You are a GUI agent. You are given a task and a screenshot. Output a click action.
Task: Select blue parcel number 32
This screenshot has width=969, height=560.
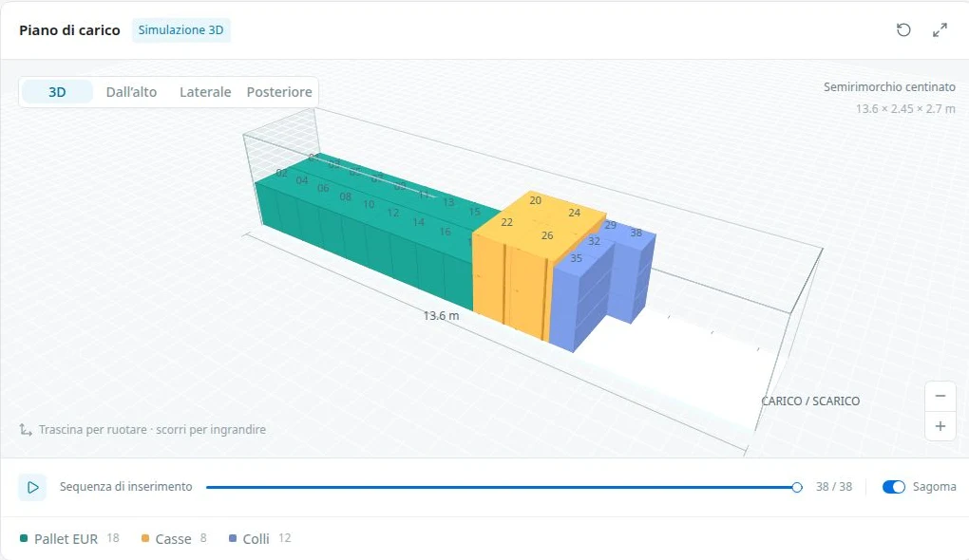pyautogui.click(x=594, y=241)
